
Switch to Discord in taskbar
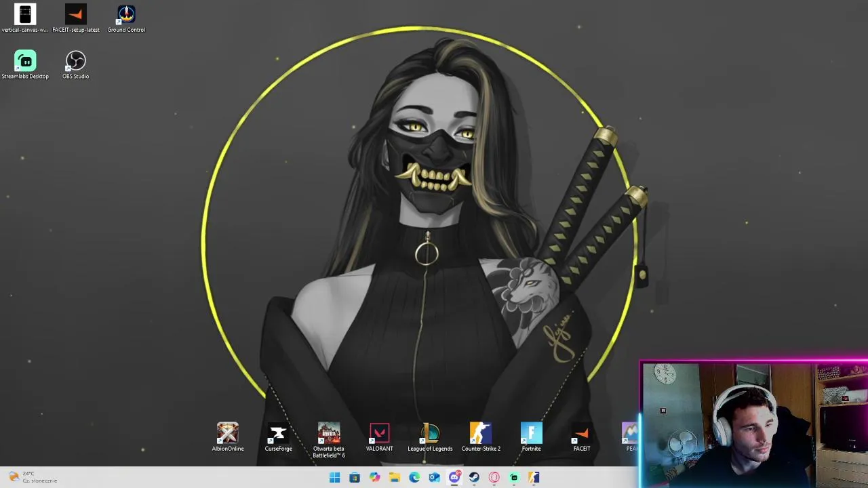(x=454, y=478)
